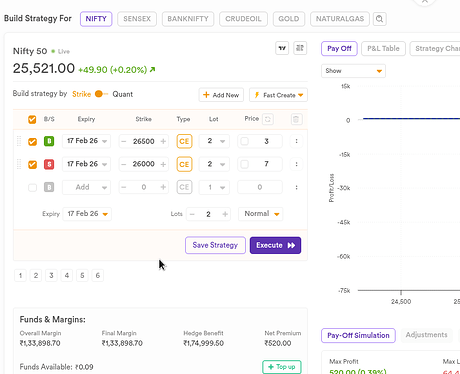The height and width of the screenshot is (374, 460).
Task: Select the NATURALGAS instrument tab
Action: point(340,19)
